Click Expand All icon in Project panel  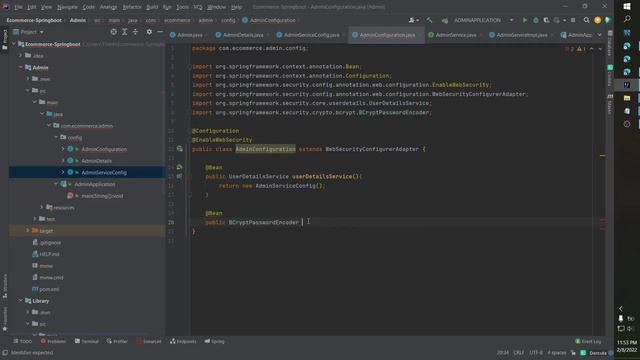(125, 32)
